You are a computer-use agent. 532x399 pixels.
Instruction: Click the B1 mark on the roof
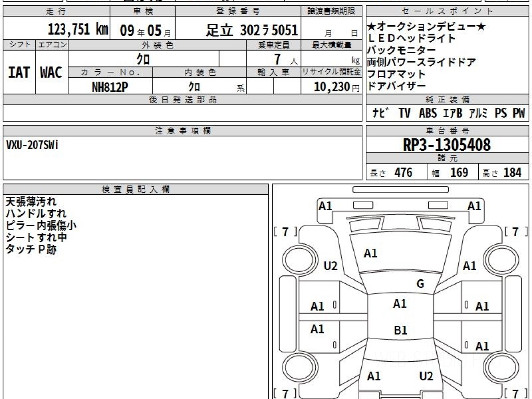(400, 330)
